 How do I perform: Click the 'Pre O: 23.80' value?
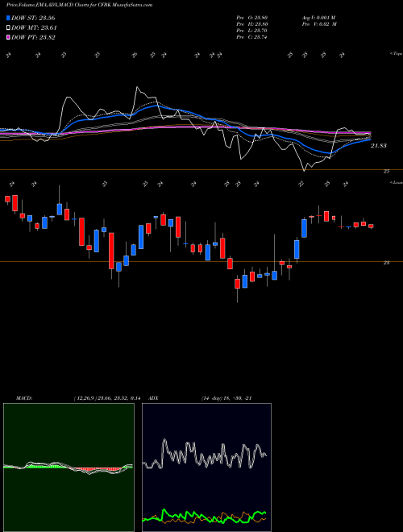[252, 18]
